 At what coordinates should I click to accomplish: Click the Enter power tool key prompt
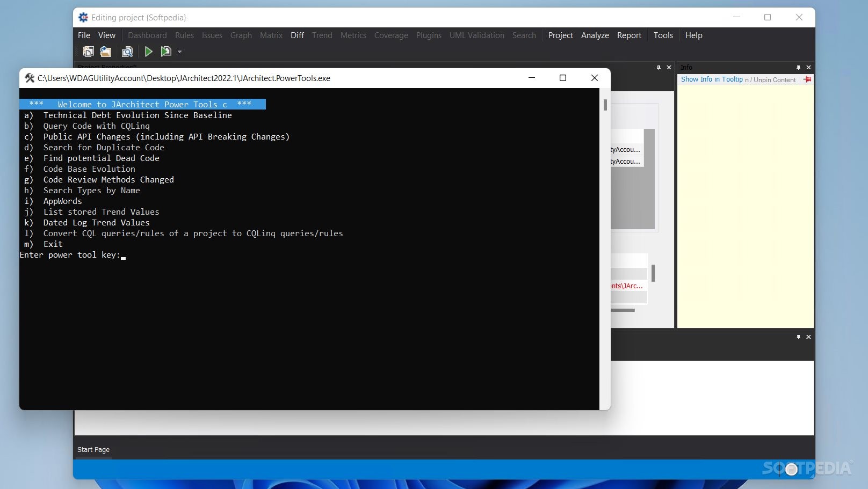coord(70,255)
